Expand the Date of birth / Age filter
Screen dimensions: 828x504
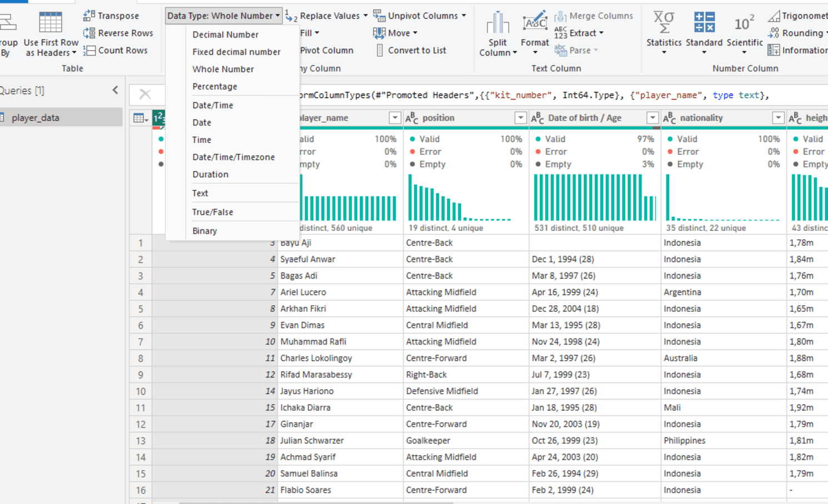[653, 118]
